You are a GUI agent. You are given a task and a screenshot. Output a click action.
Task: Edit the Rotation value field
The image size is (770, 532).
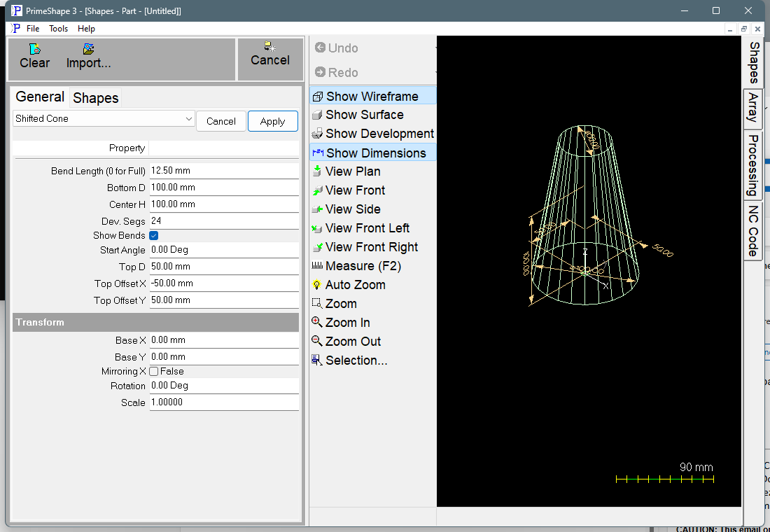[x=224, y=386]
